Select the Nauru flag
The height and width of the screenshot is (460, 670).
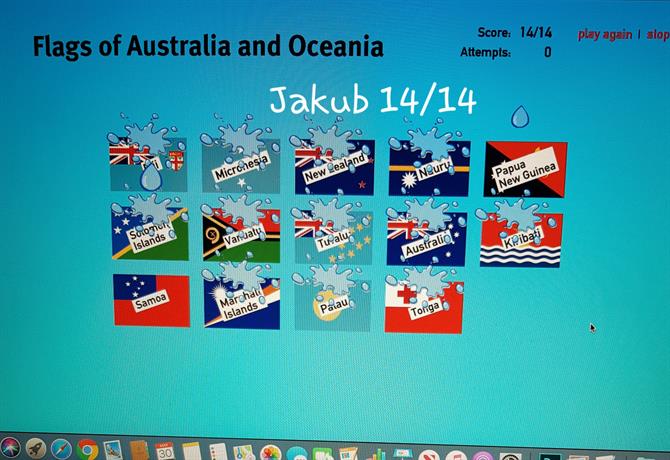tap(429, 168)
